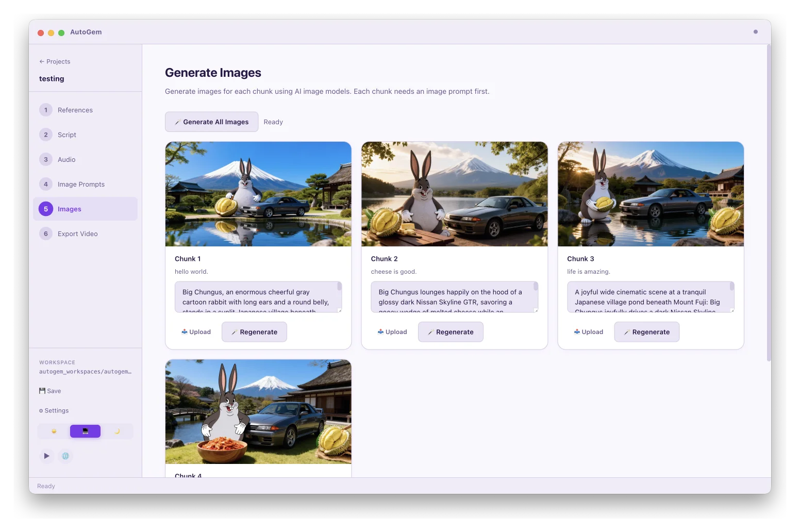Image resolution: width=800 pixels, height=532 pixels.
Task: Regenerate the Chunk 3 image
Action: coord(647,332)
